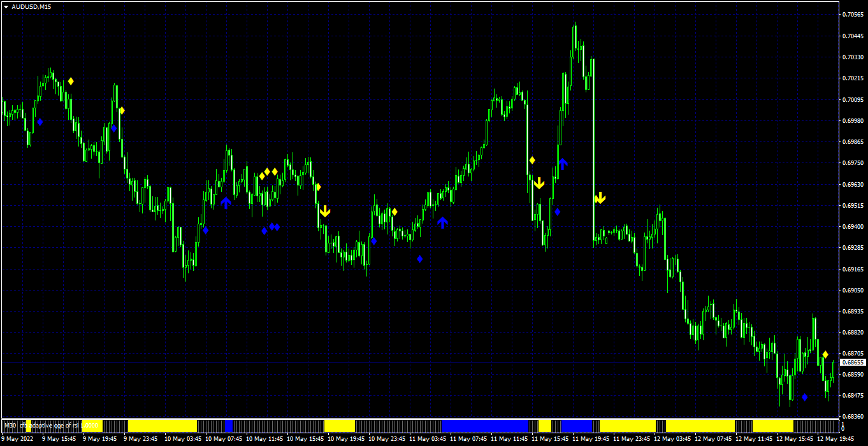Click the 0.69750 price scale label

(853, 163)
